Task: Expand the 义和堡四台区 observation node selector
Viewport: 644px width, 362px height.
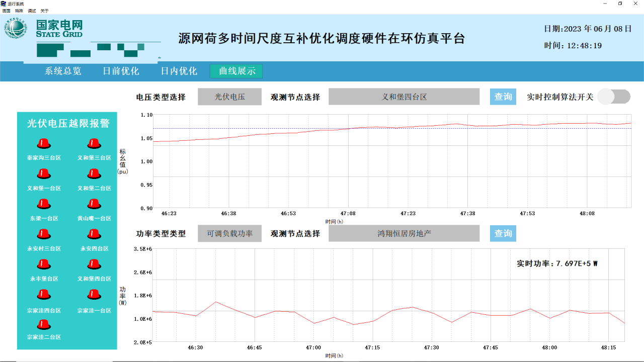Action: coord(404,97)
